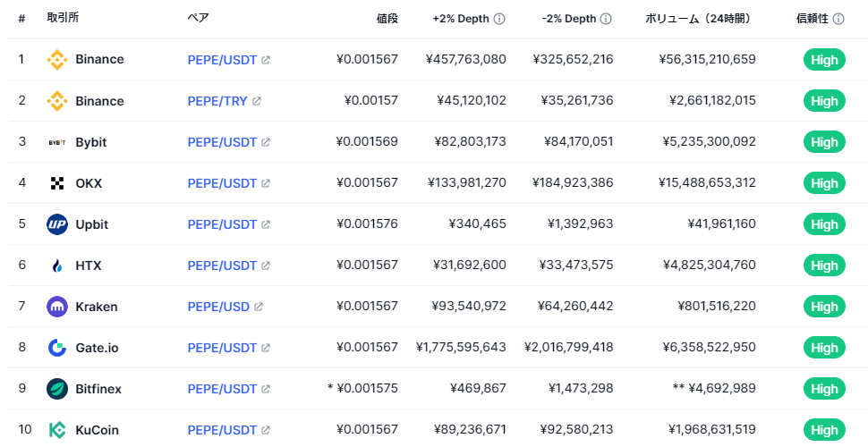Sort by the 信頼性 column header
The image size is (868, 447).
pyautogui.click(x=813, y=19)
